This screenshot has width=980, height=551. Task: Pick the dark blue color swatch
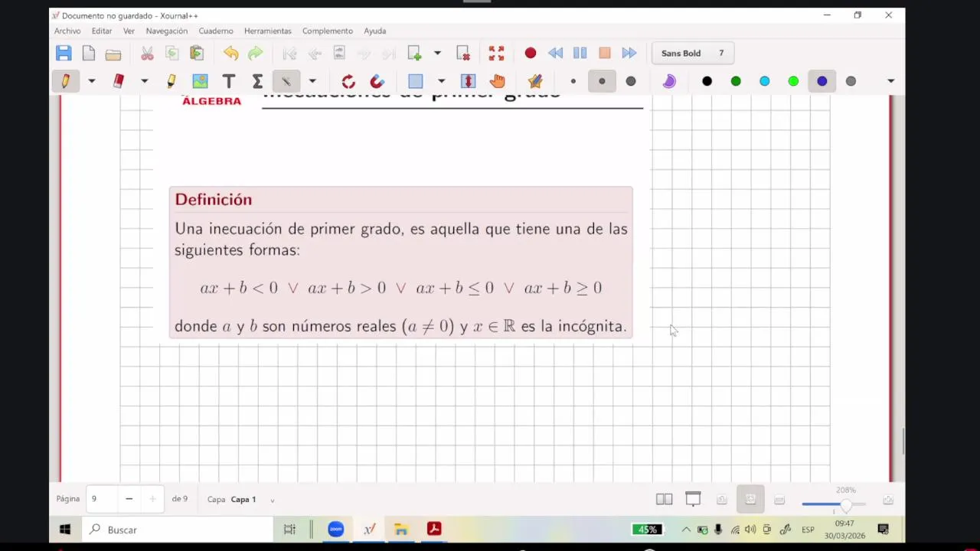pos(822,81)
